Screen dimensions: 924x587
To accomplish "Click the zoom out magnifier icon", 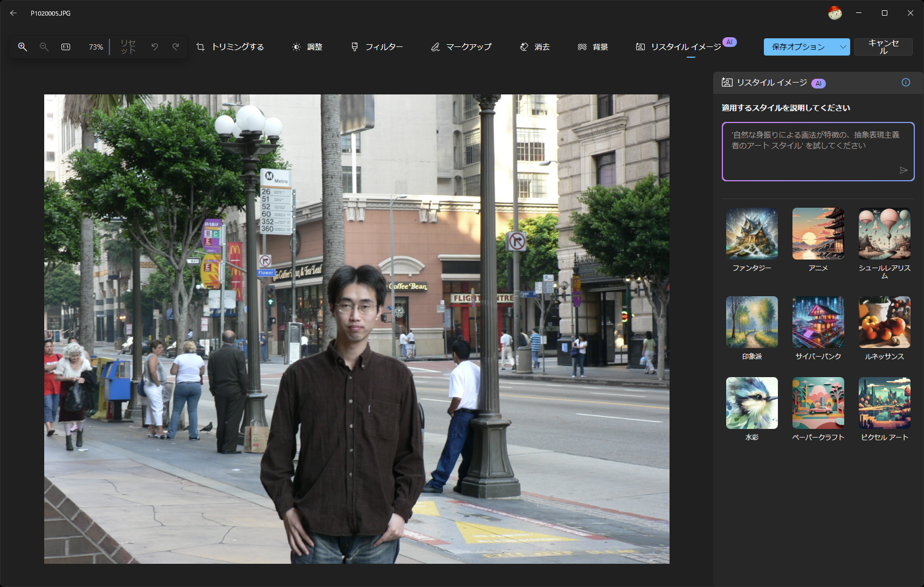I will point(44,47).
